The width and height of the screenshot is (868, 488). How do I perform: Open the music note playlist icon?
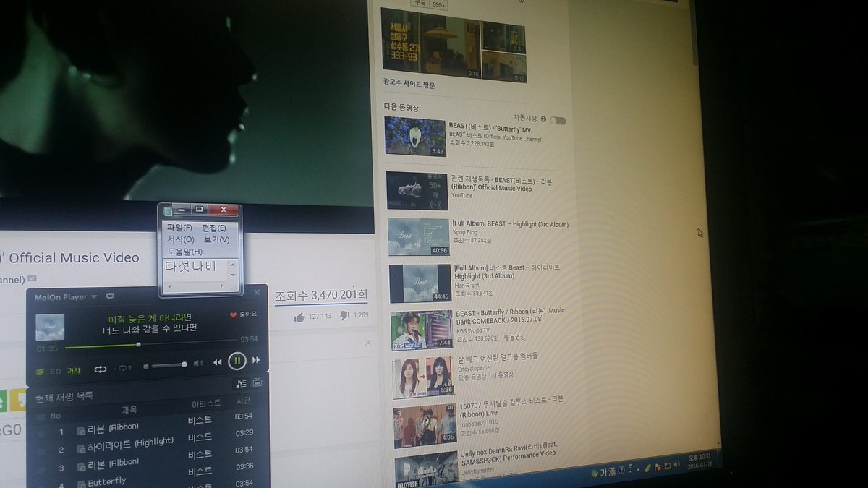241,383
